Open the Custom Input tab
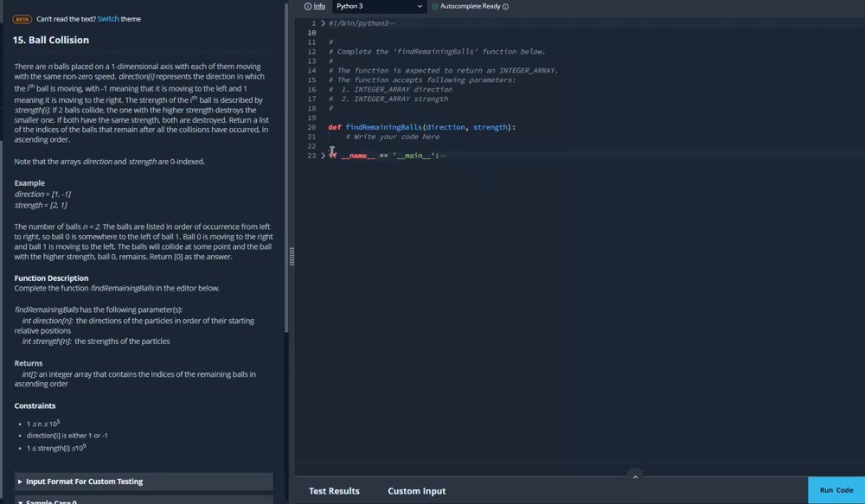Viewport: 865px width, 504px height. [416, 491]
